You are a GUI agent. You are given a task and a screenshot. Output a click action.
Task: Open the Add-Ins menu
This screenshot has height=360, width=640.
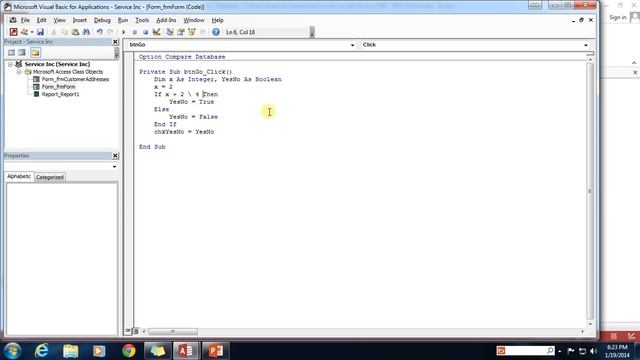click(166, 20)
